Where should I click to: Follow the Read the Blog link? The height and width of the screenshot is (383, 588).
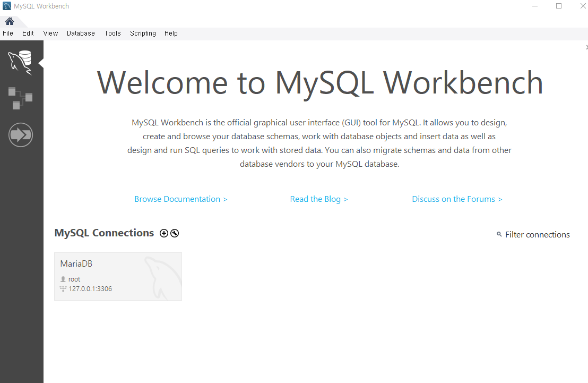(x=319, y=199)
